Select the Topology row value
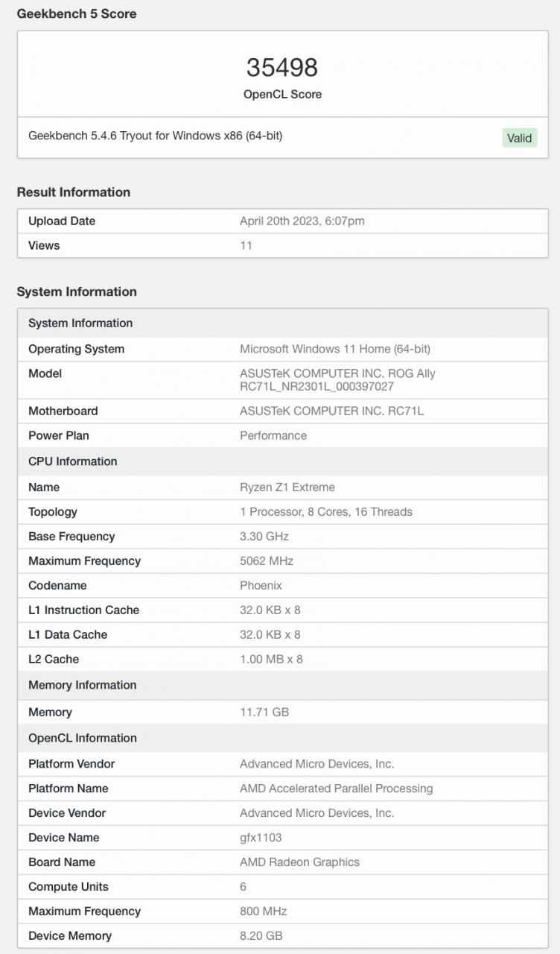The image size is (560, 954). pos(325,511)
